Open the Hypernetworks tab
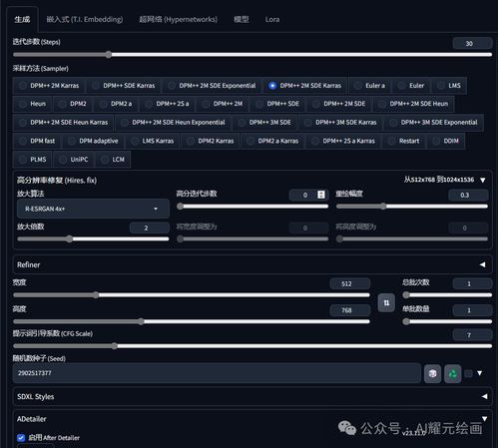 pyautogui.click(x=179, y=19)
